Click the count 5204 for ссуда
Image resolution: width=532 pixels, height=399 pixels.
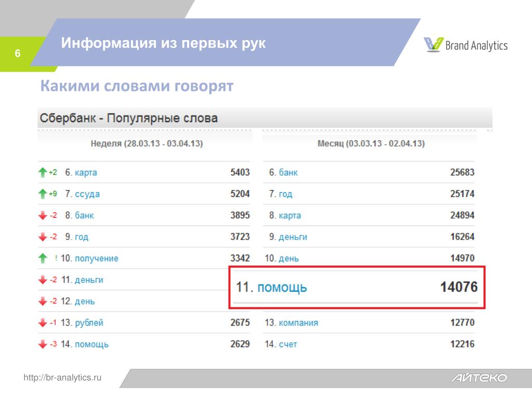[x=240, y=194]
